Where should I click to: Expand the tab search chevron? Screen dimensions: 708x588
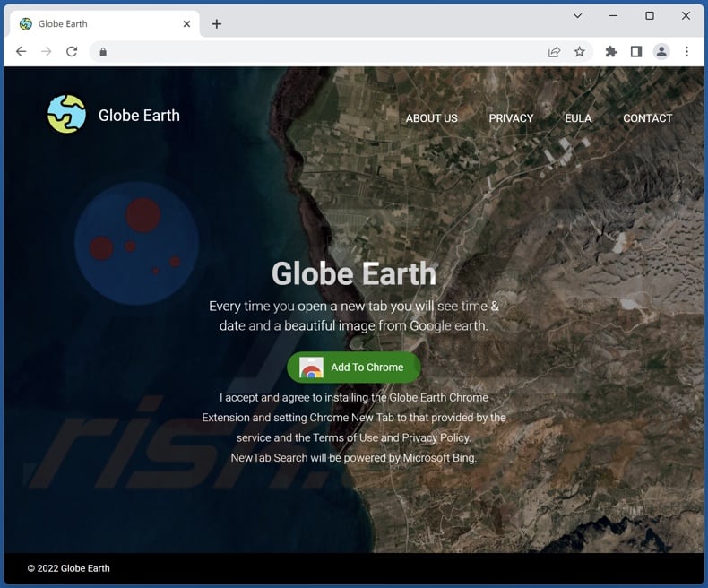coord(580,16)
